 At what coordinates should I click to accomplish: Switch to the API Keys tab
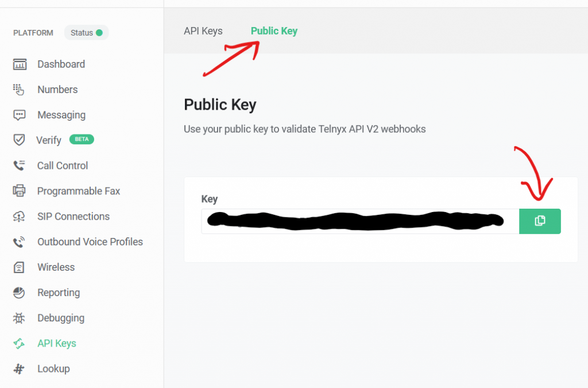coord(203,30)
